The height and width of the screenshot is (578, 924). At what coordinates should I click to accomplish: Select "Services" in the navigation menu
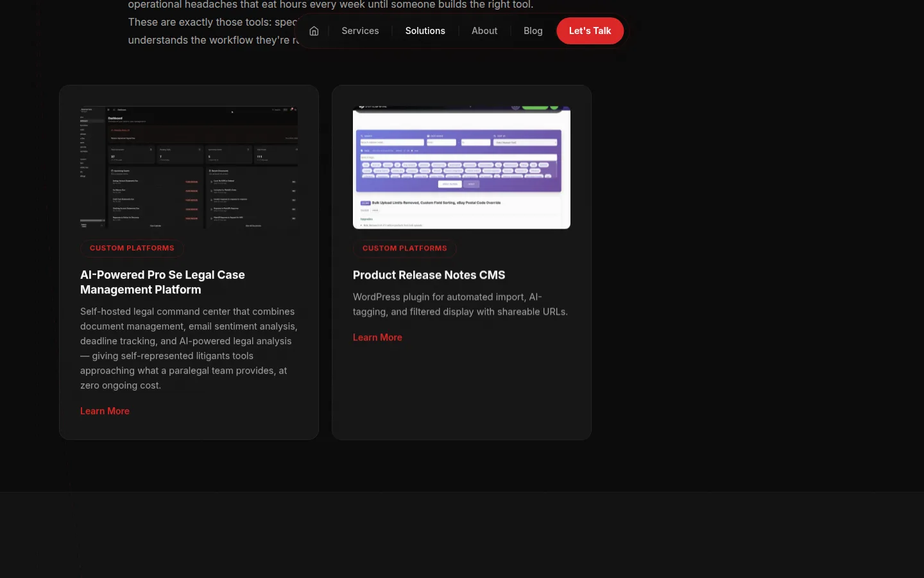[x=360, y=30]
